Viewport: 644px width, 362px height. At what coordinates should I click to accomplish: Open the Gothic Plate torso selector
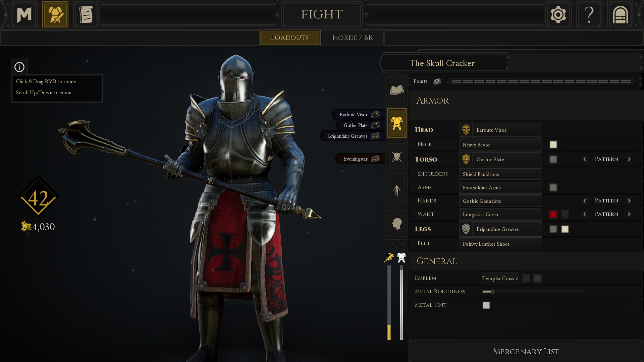coord(500,159)
